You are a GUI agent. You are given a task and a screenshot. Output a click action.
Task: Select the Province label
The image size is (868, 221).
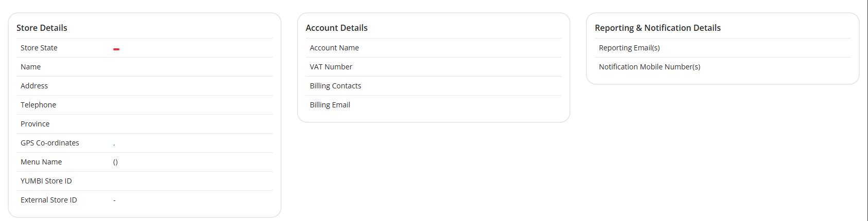[35, 124]
